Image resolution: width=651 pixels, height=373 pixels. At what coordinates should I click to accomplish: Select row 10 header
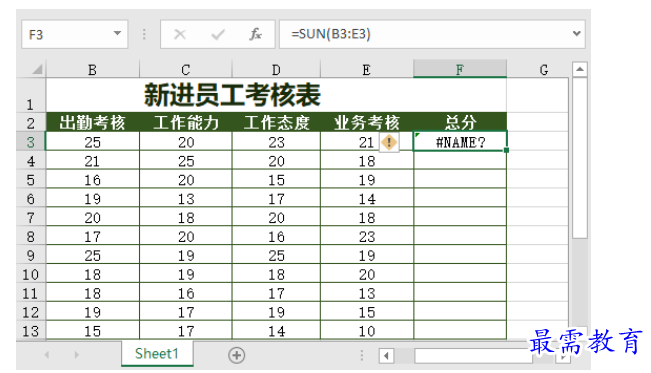point(31,274)
